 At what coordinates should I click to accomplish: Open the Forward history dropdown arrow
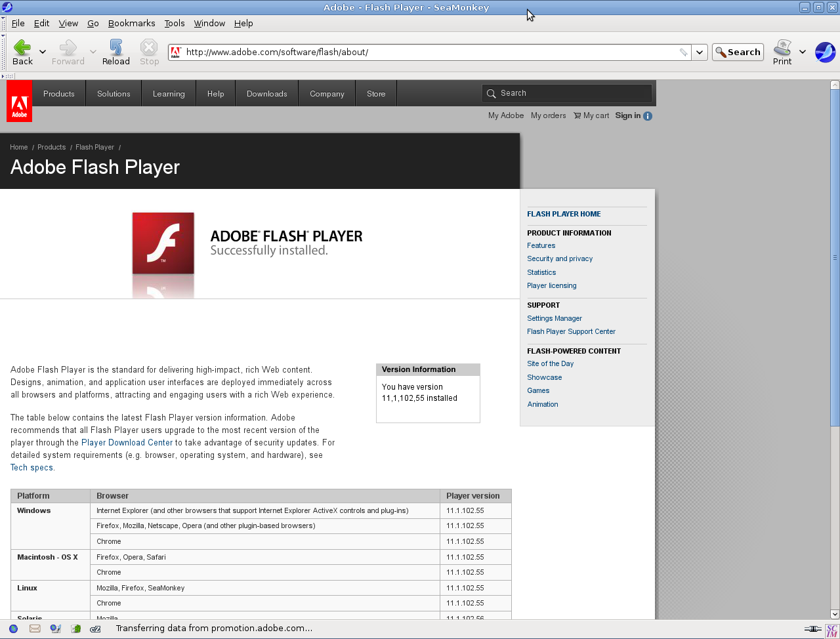pyautogui.click(x=93, y=52)
